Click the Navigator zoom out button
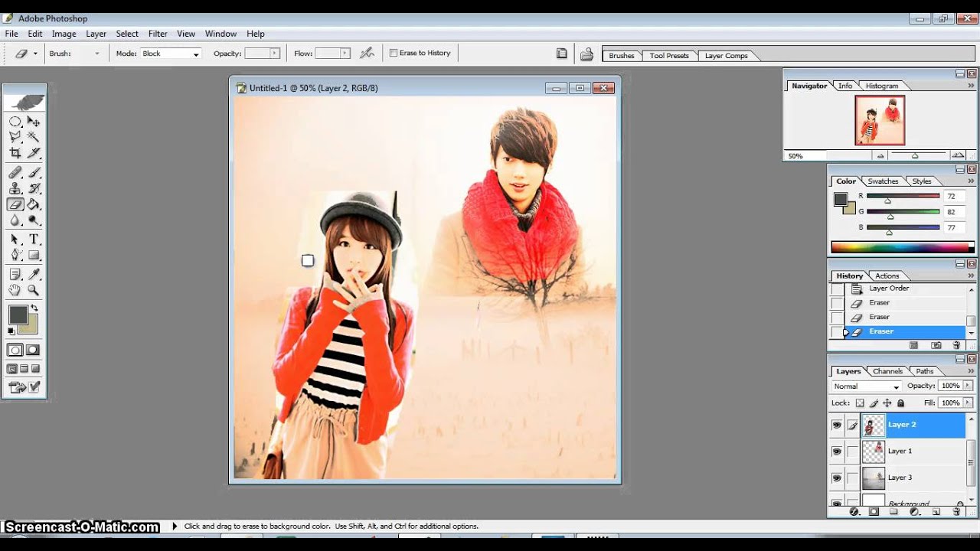Viewport: 980px width, 551px height. [880, 155]
